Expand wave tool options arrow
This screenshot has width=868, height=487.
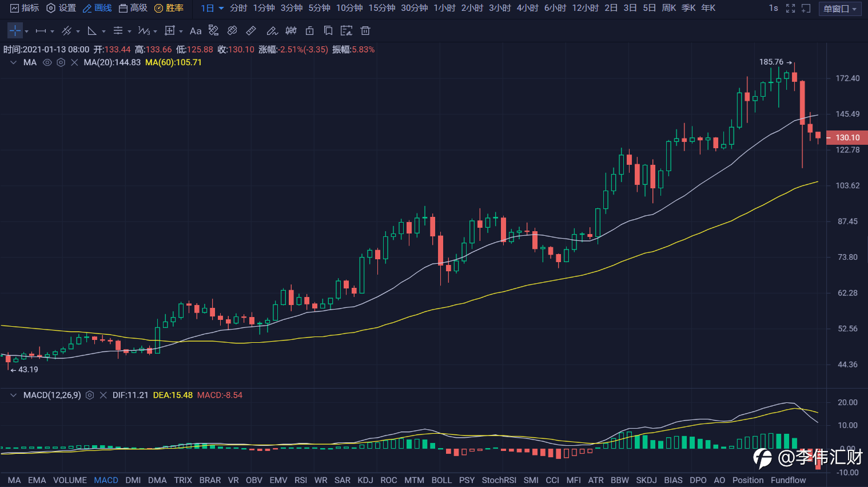point(155,31)
